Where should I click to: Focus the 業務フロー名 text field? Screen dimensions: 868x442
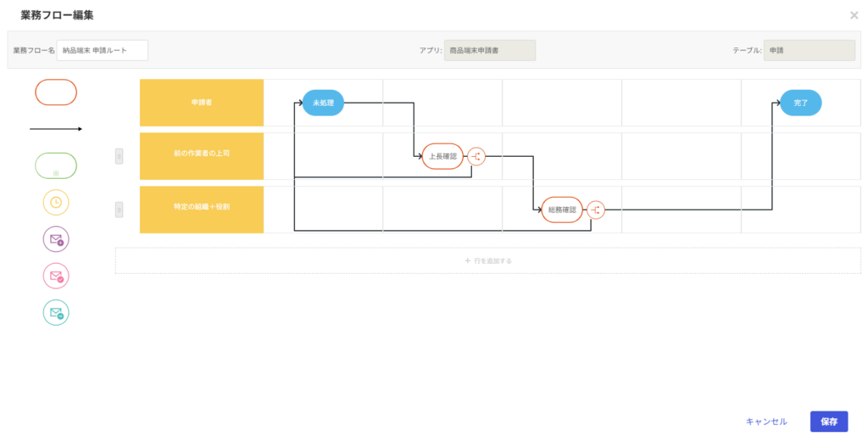(x=103, y=50)
